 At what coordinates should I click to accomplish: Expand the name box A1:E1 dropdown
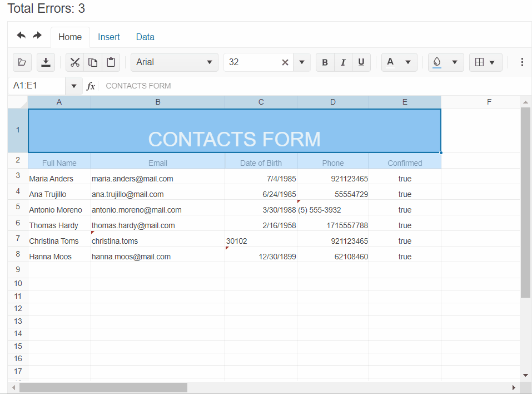[74, 86]
